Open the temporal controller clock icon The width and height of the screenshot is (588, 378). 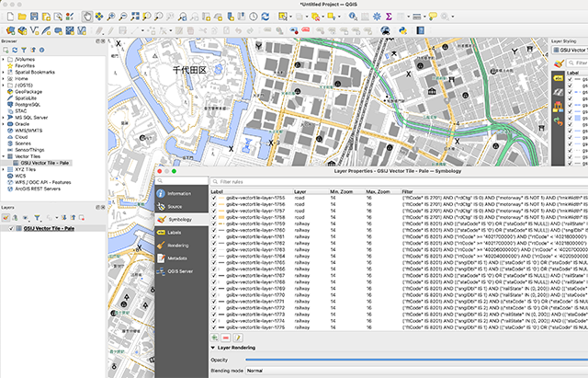click(254, 17)
